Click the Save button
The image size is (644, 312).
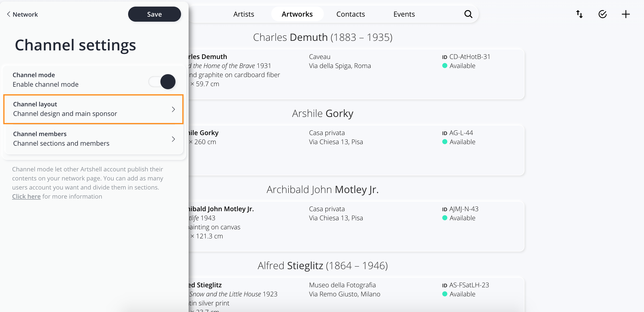pos(154,14)
